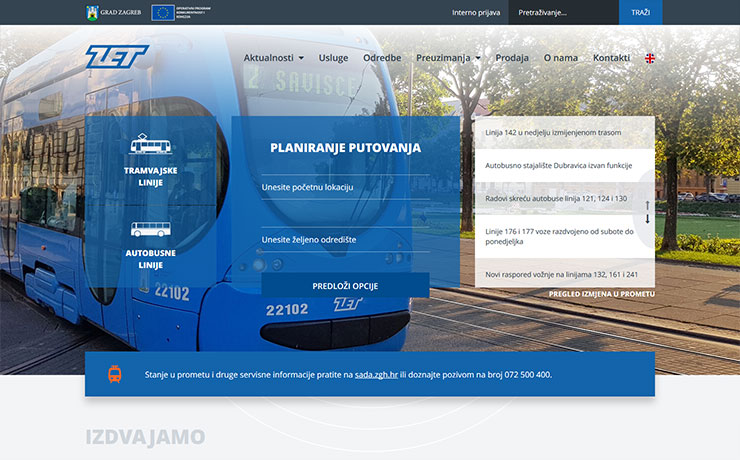
Task: Open Pregled izmjena u prometu link
Action: [x=601, y=294]
